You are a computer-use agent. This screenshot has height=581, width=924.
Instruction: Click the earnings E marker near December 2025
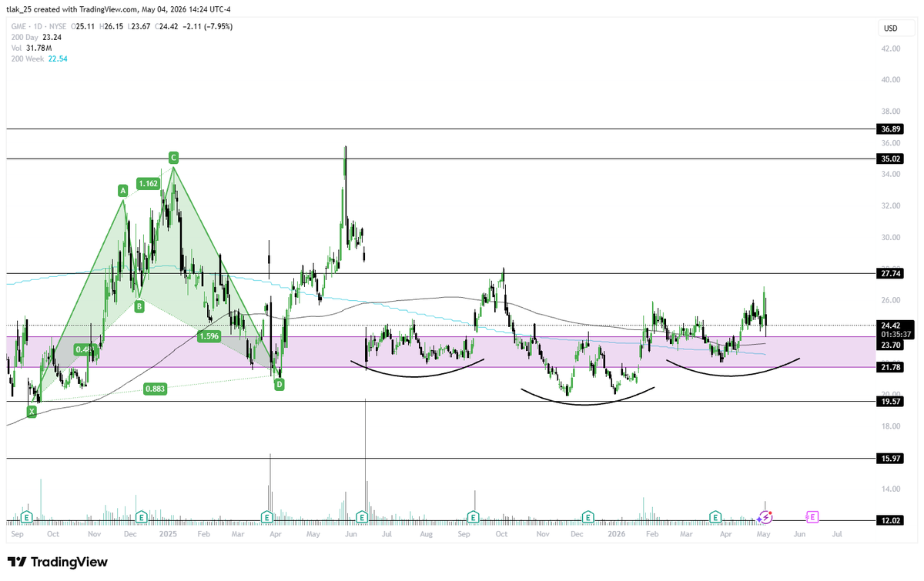point(588,516)
